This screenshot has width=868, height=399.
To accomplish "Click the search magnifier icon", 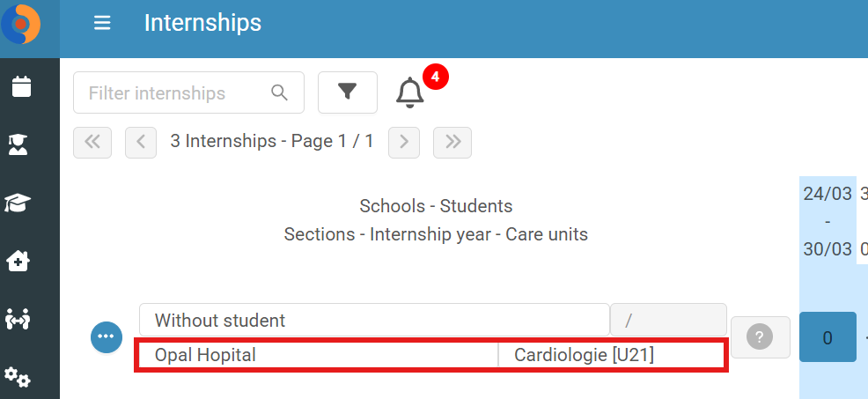I will click(280, 92).
